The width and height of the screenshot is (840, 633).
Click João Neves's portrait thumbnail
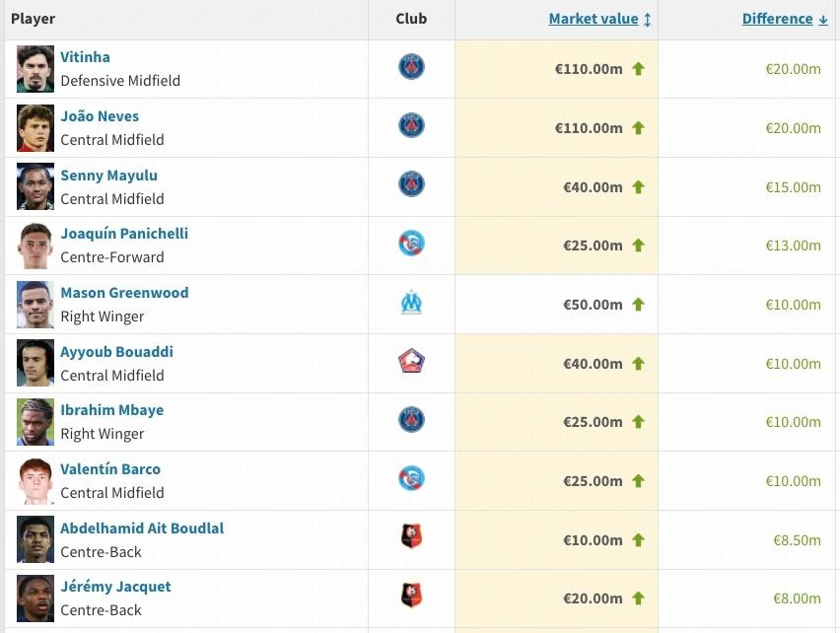35,128
